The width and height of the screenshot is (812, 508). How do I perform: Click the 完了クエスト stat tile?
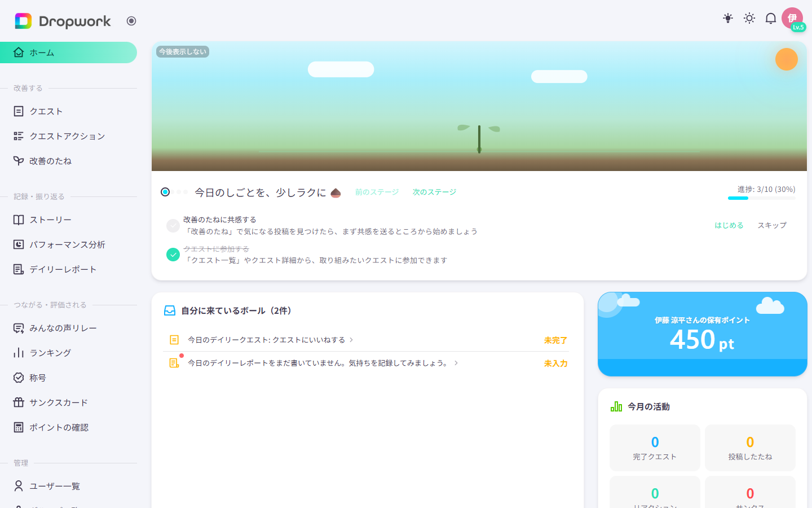(x=655, y=448)
